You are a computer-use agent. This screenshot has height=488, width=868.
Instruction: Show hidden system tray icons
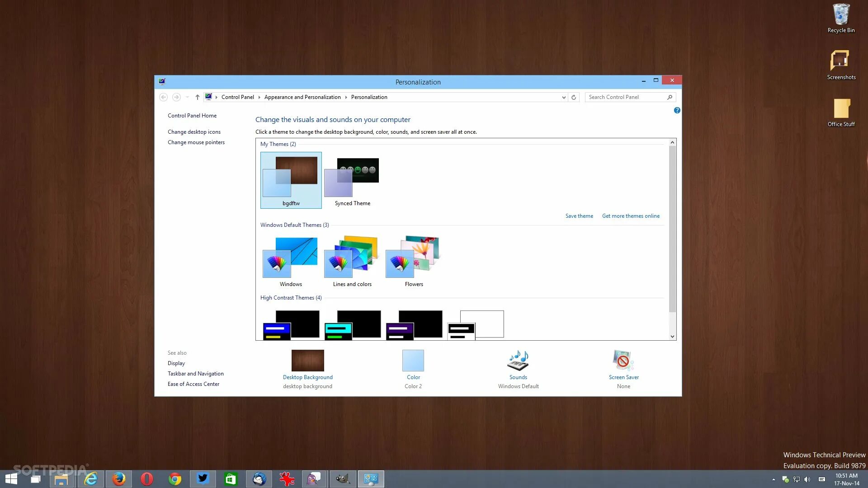774,479
